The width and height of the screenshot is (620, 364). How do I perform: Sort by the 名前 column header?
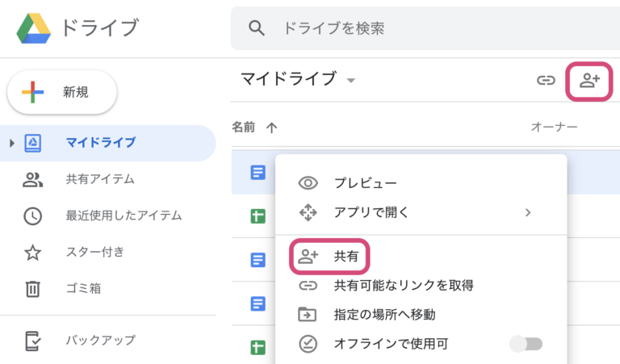tap(243, 127)
